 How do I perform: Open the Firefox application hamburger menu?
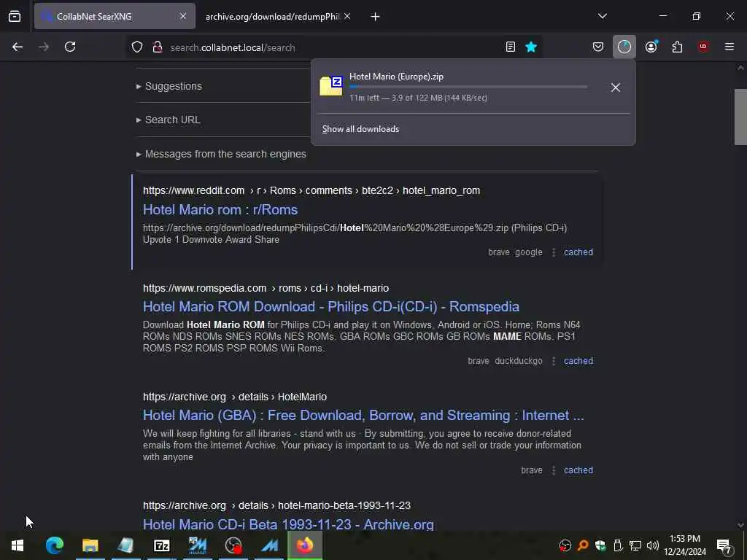click(x=729, y=47)
